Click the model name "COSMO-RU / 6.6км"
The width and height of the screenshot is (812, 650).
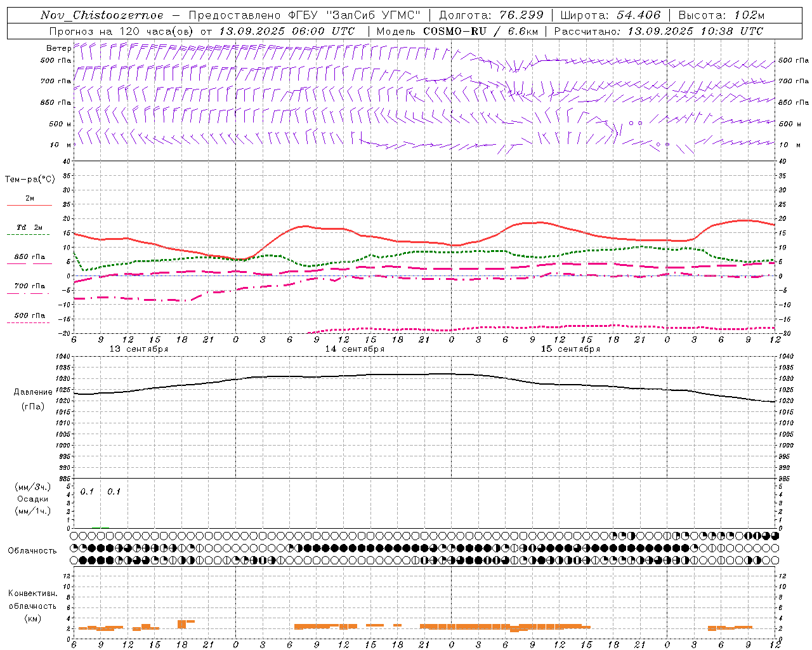480,31
